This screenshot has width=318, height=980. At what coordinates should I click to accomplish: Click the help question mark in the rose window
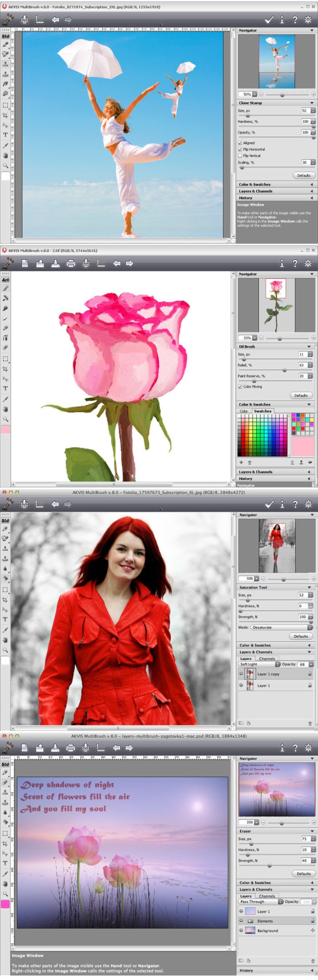pos(295,263)
